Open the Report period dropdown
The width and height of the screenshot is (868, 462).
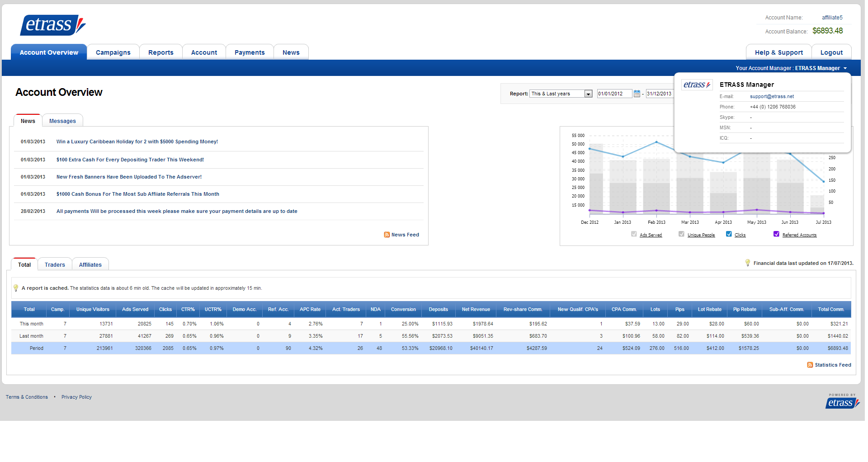pos(561,94)
